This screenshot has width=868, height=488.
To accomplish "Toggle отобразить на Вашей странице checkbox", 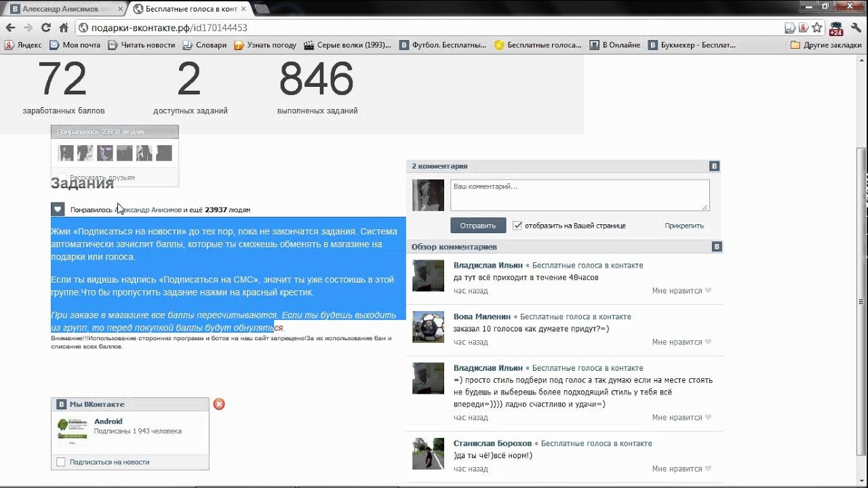I will [517, 226].
